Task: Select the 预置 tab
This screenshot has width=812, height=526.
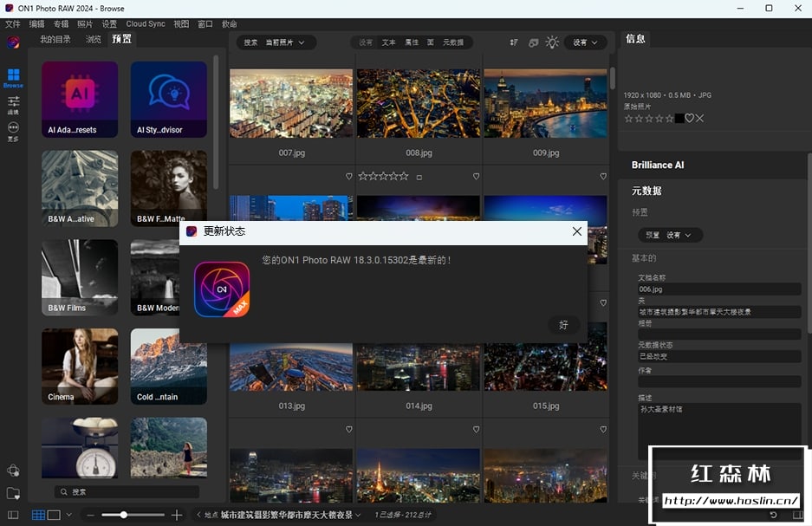Action: point(121,39)
